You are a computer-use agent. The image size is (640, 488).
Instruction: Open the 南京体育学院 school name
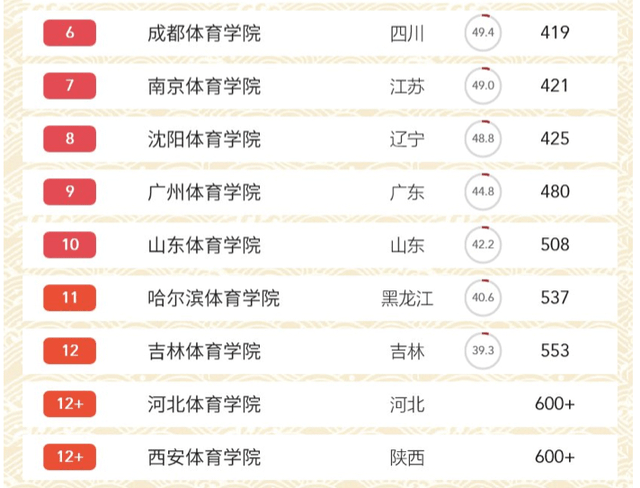point(203,86)
